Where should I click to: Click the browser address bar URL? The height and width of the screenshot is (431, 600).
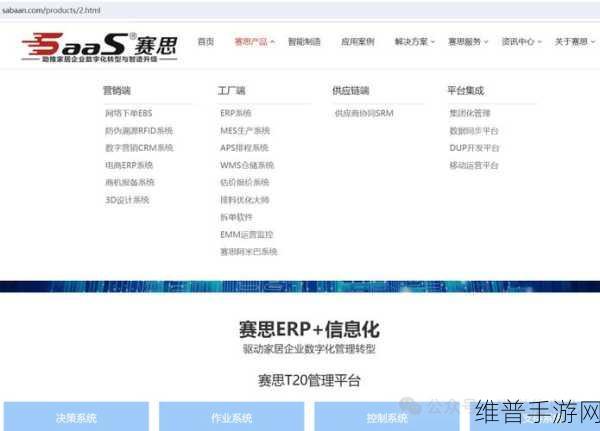point(51,10)
